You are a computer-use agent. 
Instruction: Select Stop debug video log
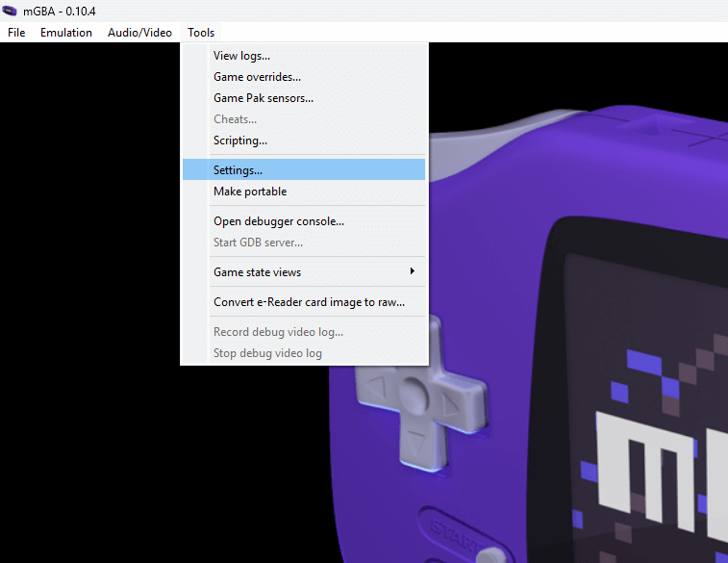pos(267,353)
